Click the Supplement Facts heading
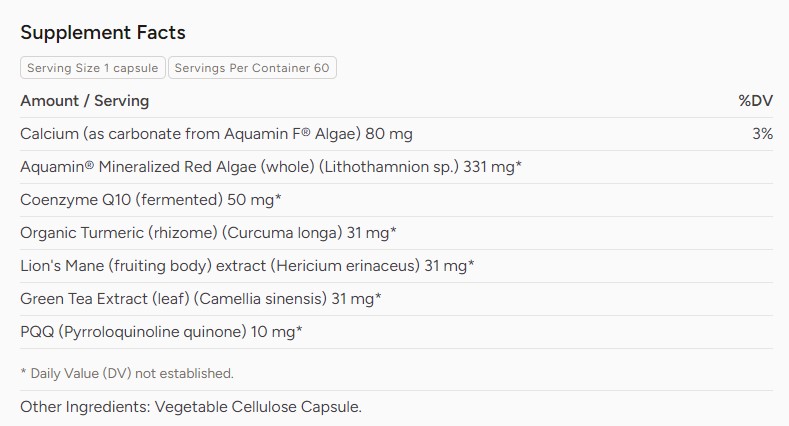The image size is (789, 426). tap(103, 33)
